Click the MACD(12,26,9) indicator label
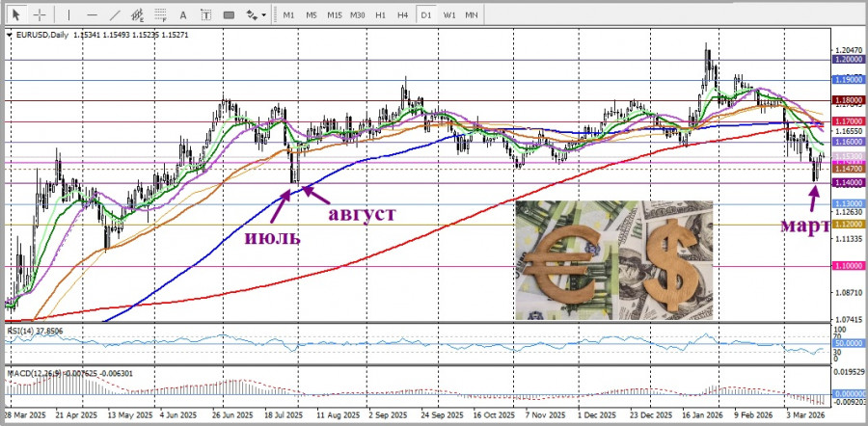Screen dimensions: 868x426 click(x=33, y=373)
